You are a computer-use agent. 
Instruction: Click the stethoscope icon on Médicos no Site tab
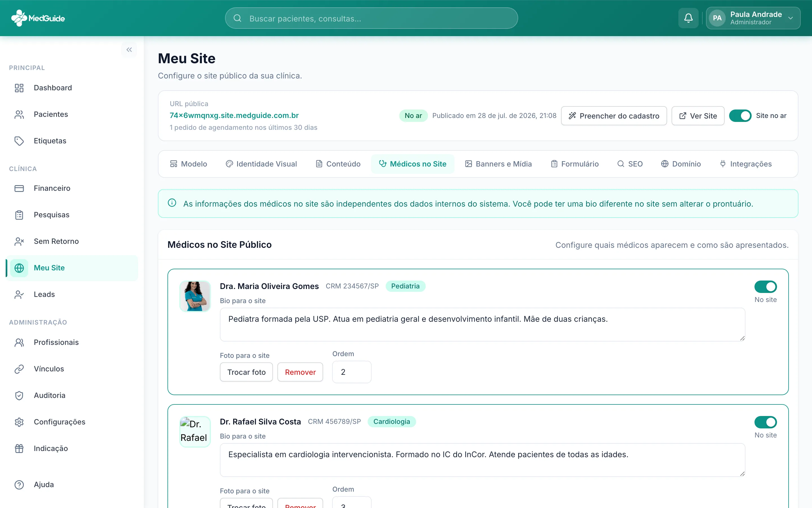coord(383,164)
